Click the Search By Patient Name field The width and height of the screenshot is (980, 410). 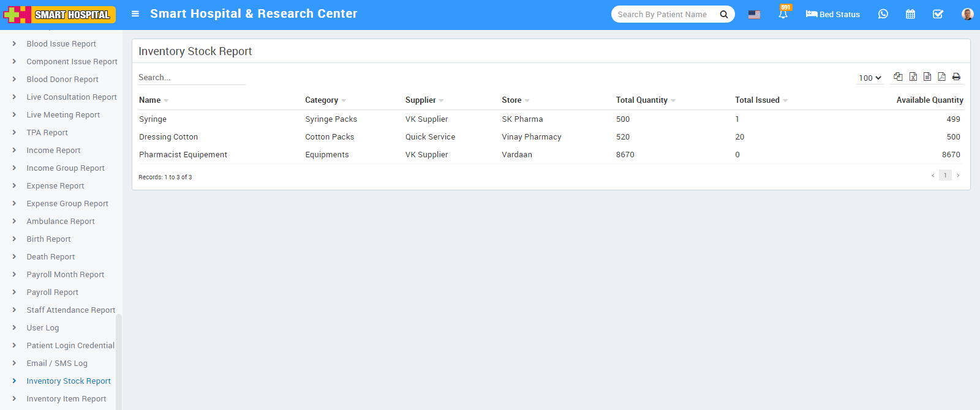tap(665, 14)
